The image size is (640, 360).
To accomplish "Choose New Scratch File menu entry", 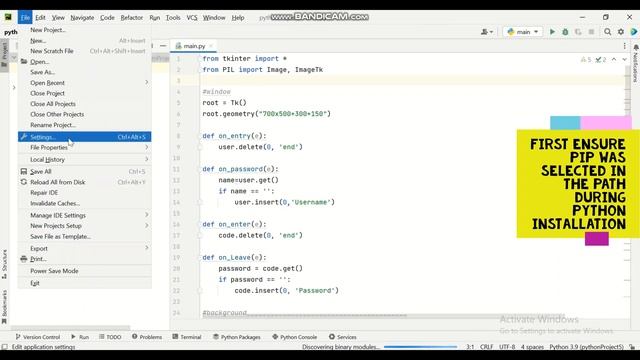I will pyautogui.click(x=84, y=51).
